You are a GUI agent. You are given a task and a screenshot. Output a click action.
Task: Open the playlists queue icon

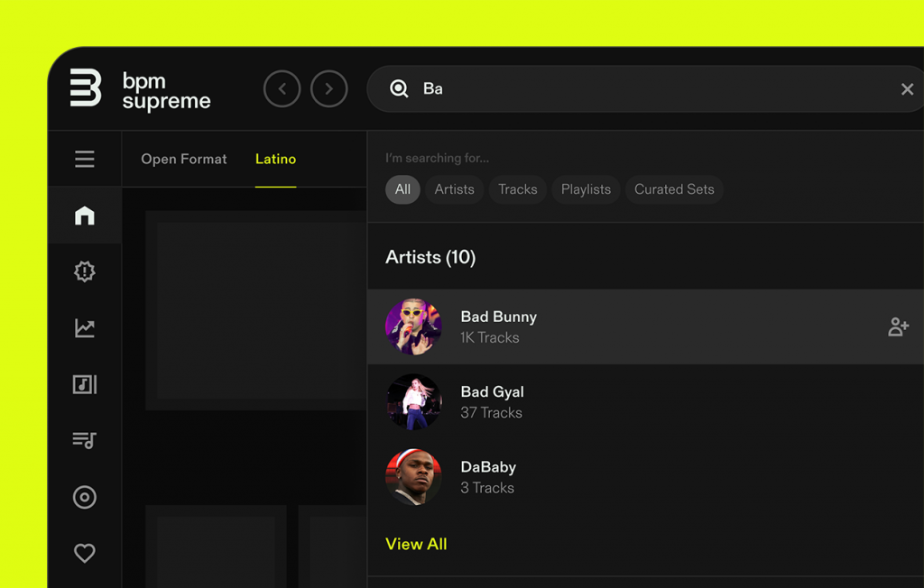85,440
